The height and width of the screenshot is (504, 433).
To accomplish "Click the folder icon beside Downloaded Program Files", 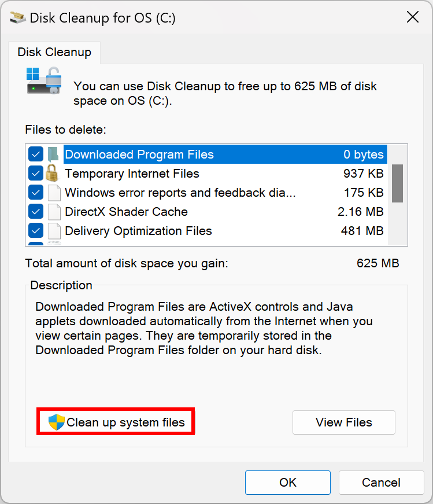I will coord(53,154).
